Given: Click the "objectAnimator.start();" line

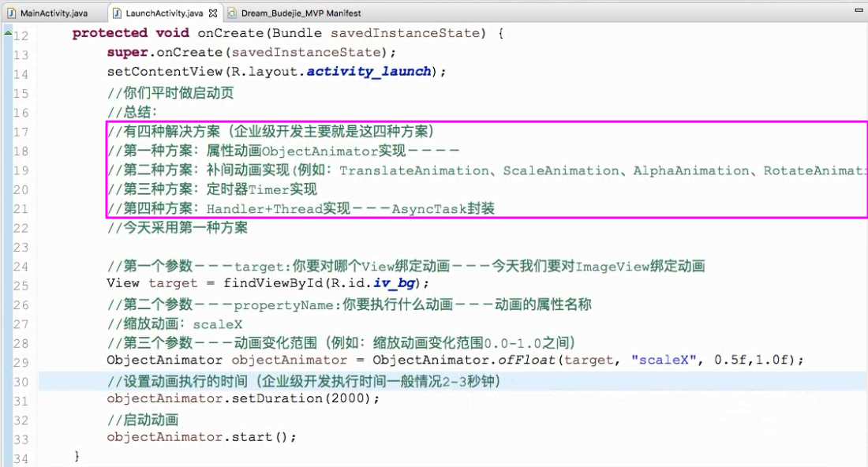Looking at the screenshot, I should click(201, 437).
